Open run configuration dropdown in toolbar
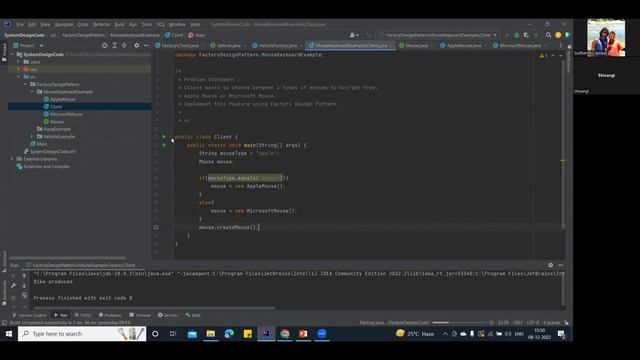The width and height of the screenshot is (640, 360). coord(439,35)
